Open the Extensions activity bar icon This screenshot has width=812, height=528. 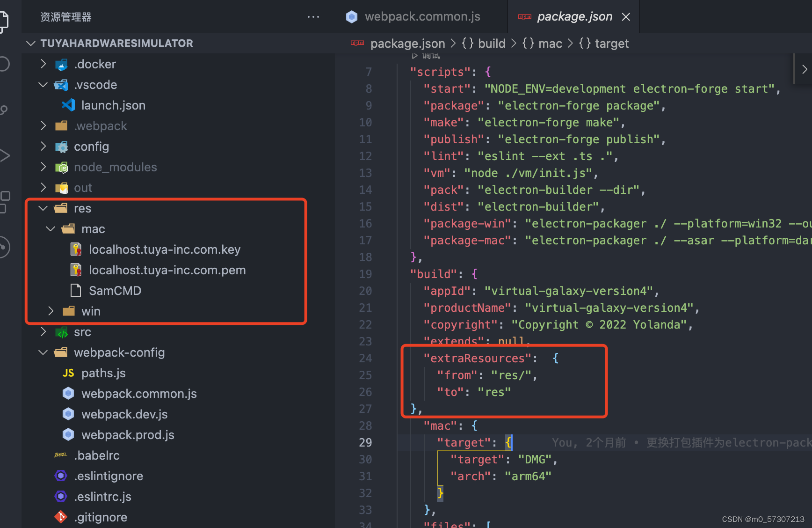(x=5, y=201)
